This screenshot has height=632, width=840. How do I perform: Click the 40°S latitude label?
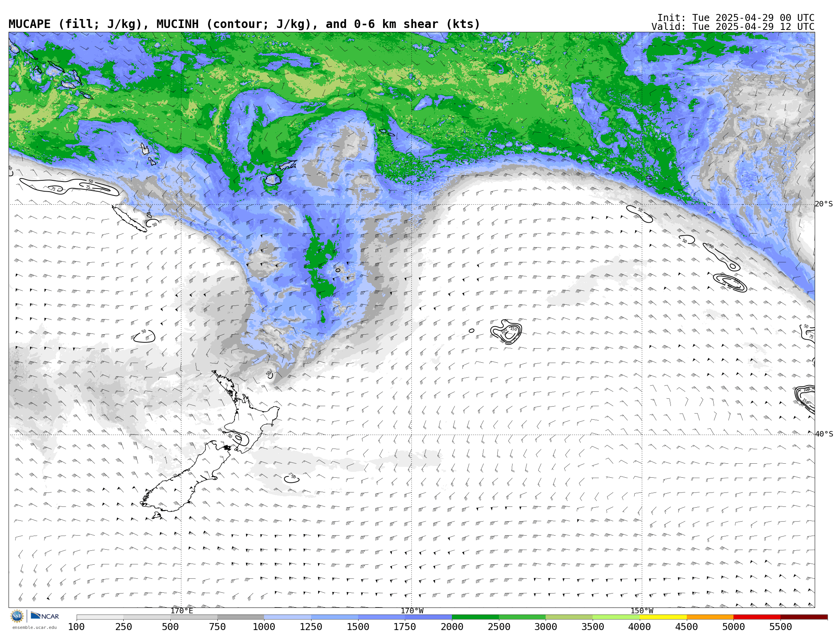(824, 434)
